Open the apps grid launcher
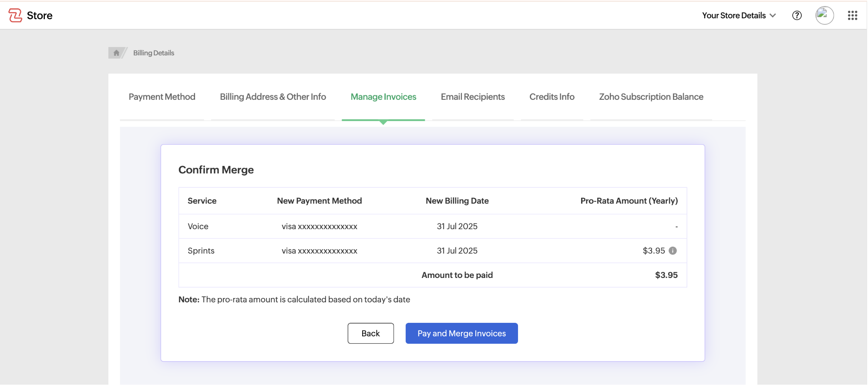Viewport: 868px width, 386px height. [852, 16]
